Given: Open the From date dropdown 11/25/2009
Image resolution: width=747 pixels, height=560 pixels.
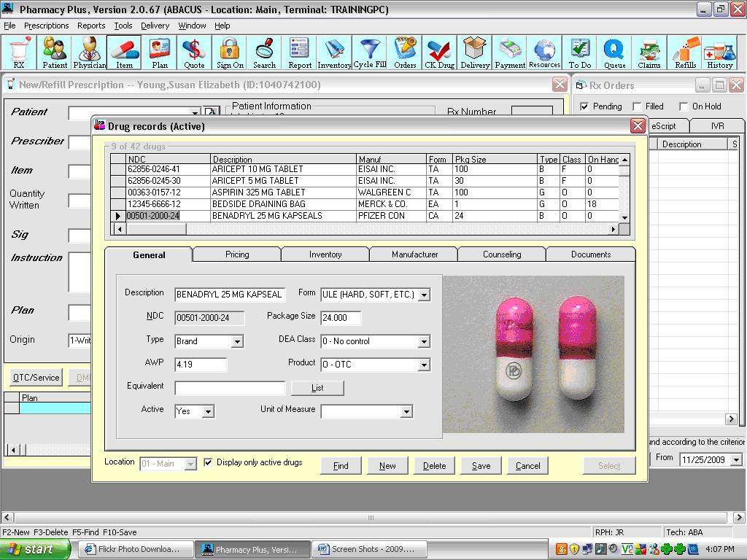Looking at the screenshot, I should [737, 460].
